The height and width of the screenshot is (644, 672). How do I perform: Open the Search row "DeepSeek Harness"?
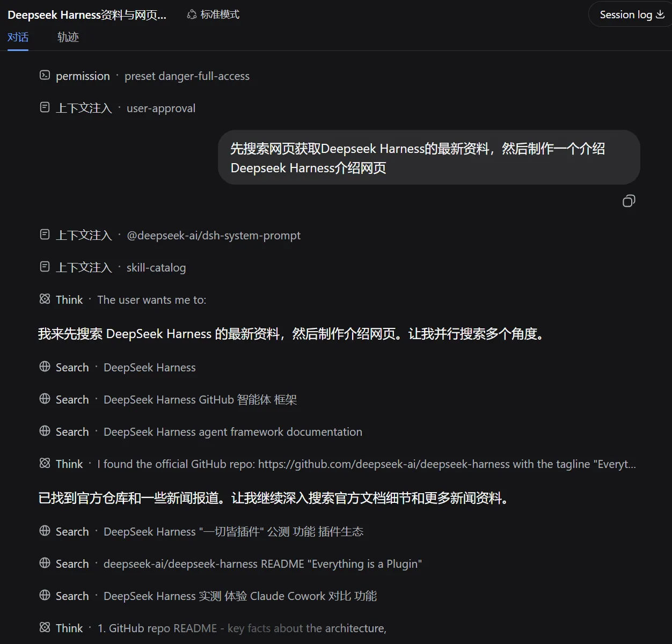click(x=118, y=367)
